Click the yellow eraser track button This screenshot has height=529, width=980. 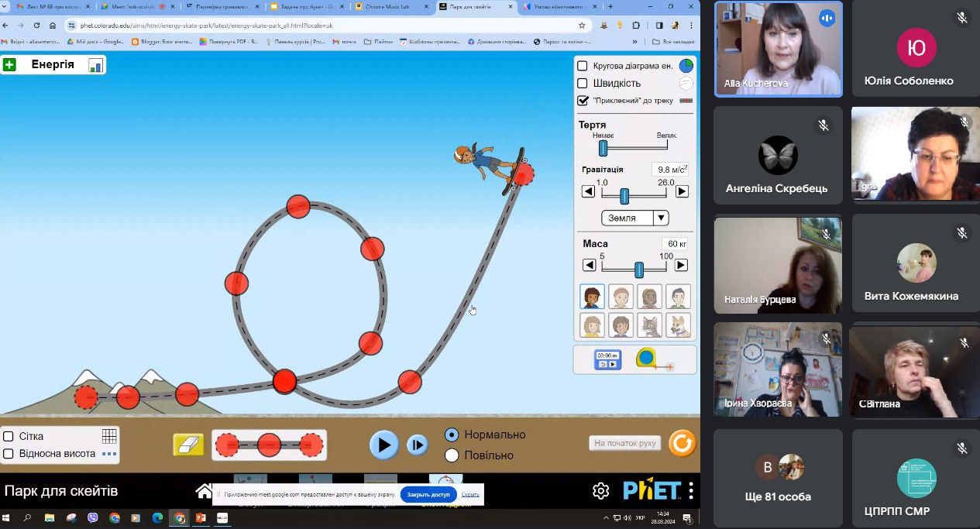pyautogui.click(x=188, y=445)
